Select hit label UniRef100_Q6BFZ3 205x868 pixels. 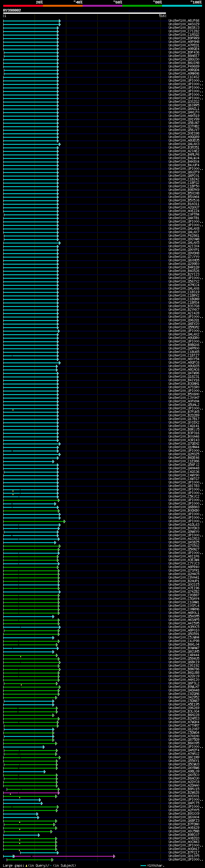tap(184, 821)
